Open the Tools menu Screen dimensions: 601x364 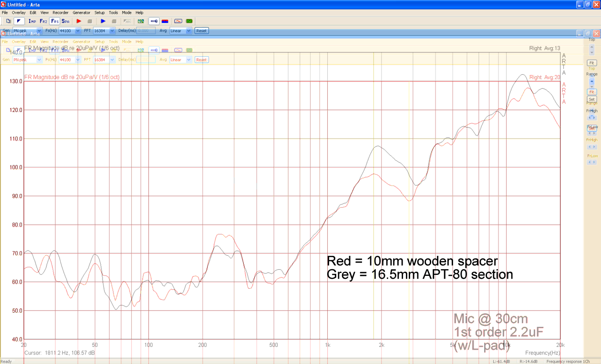click(114, 12)
